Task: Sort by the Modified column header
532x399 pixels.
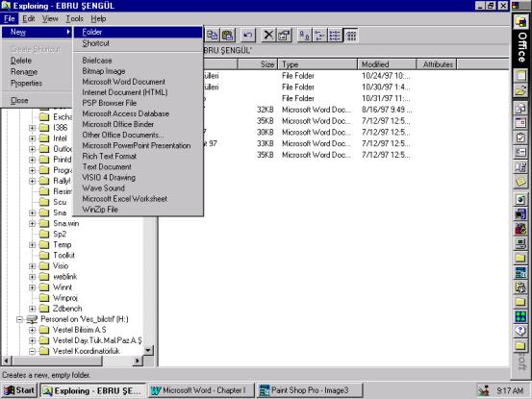Action: (387, 64)
